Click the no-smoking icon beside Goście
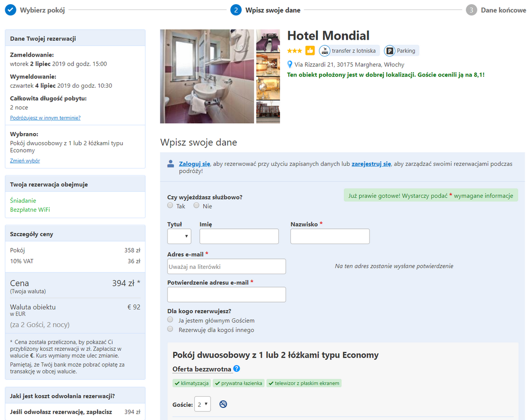Screen dimensions: 528x420 coord(223,404)
